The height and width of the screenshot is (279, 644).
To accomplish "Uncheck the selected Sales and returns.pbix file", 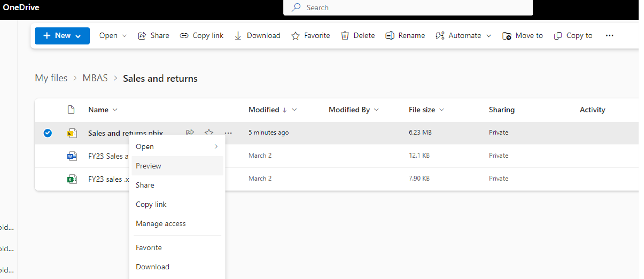I will click(x=48, y=133).
